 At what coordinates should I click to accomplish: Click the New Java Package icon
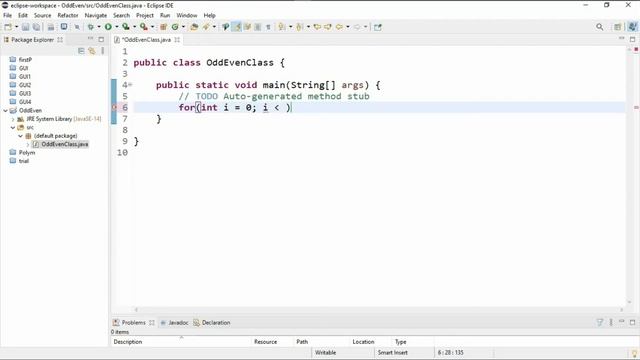pos(163,27)
